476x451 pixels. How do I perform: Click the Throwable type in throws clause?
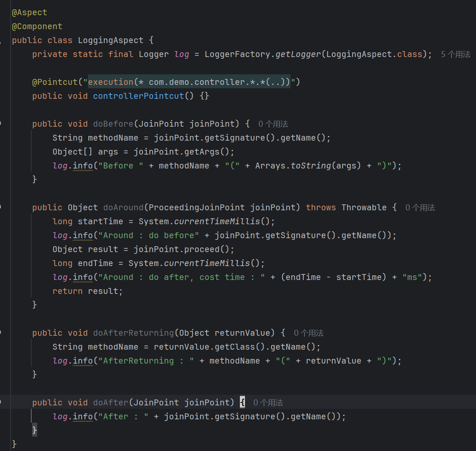point(364,208)
